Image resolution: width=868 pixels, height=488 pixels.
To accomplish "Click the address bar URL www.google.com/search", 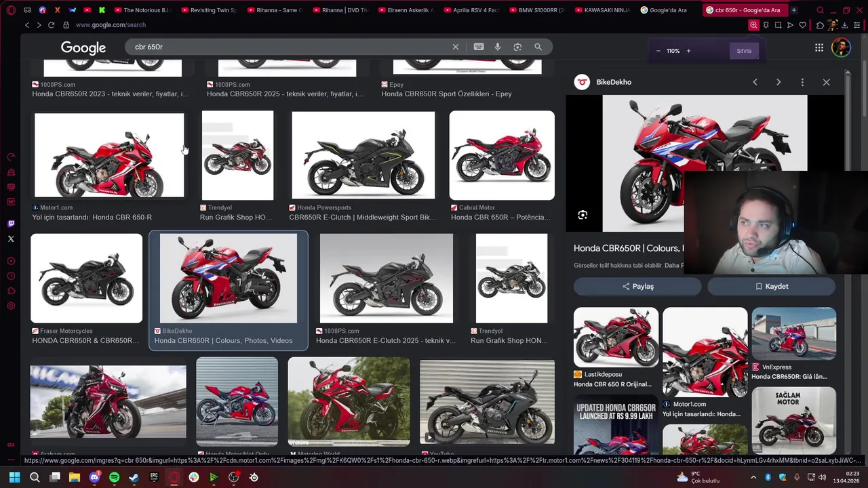I will [x=111, y=25].
